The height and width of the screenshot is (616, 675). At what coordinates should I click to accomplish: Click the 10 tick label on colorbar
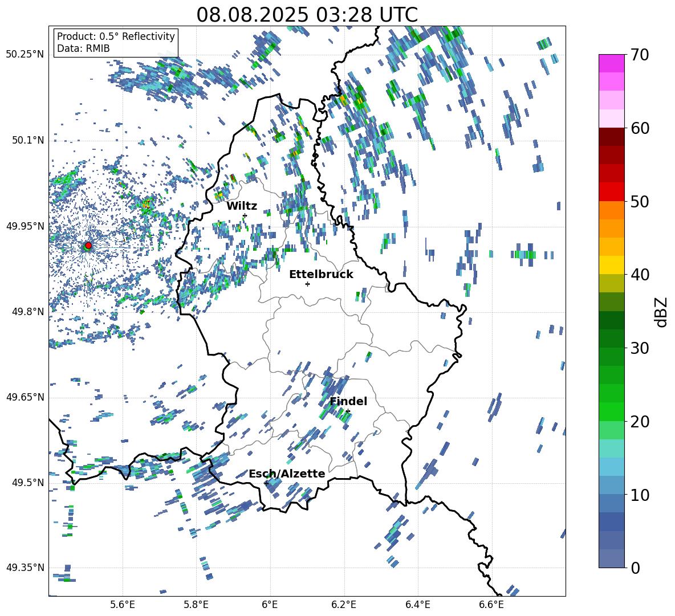coord(640,495)
